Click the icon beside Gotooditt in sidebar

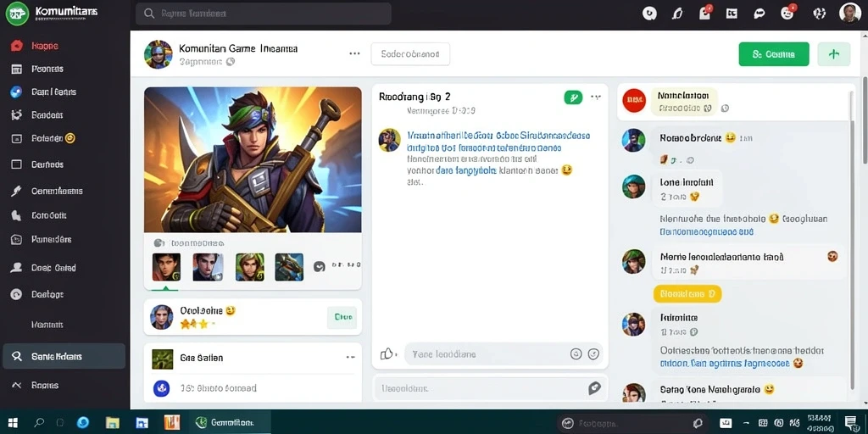pos(17,215)
